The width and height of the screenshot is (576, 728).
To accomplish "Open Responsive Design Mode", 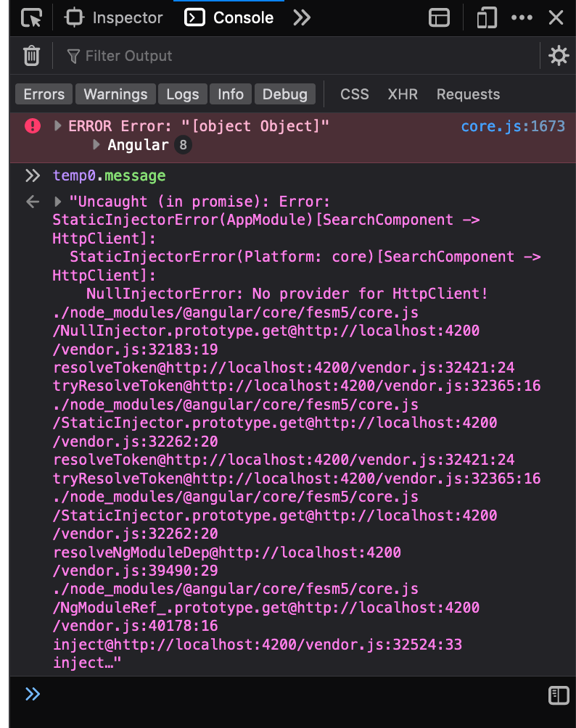I will pos(486,18).
